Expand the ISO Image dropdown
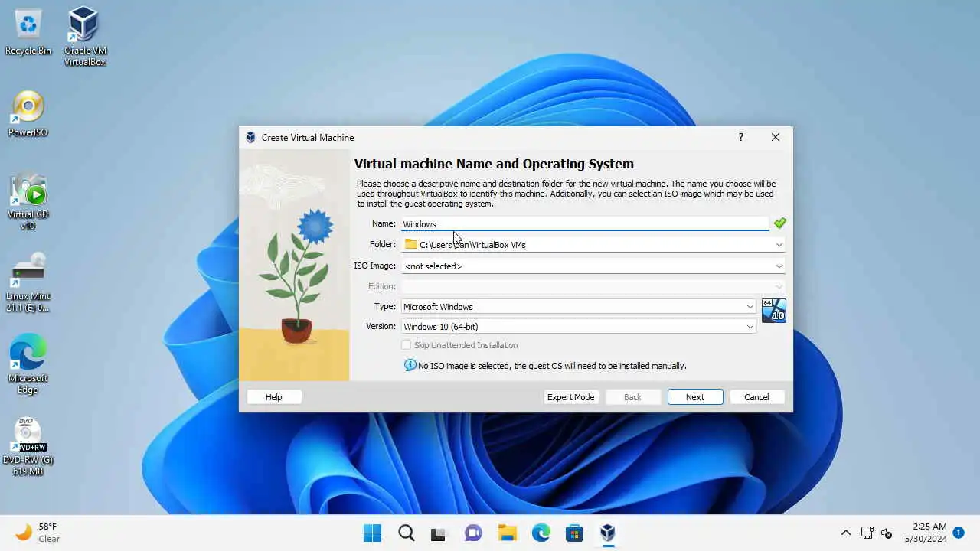The width and height of the screenshot is (980, 551). click(x=779, y=266)
